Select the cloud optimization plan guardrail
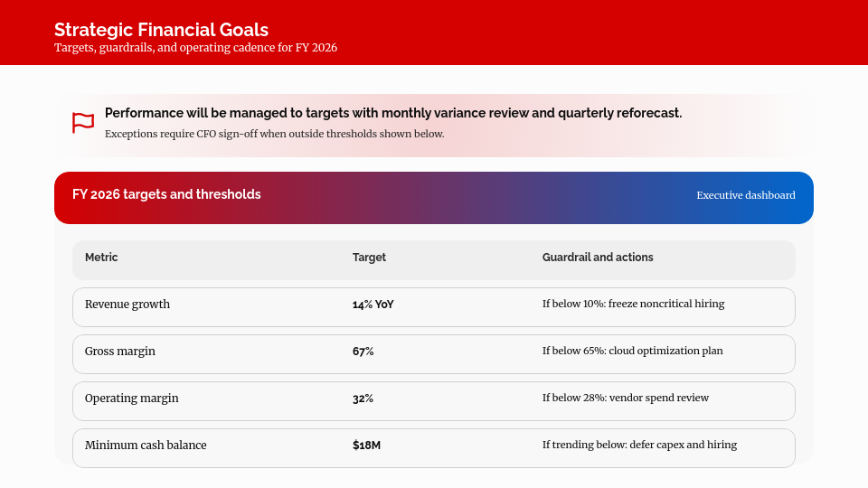868x488 pixels. pos(632,352)
